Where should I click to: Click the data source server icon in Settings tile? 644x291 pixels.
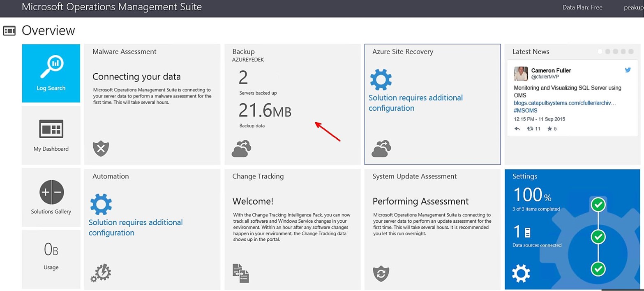click(x=528, y=233)
